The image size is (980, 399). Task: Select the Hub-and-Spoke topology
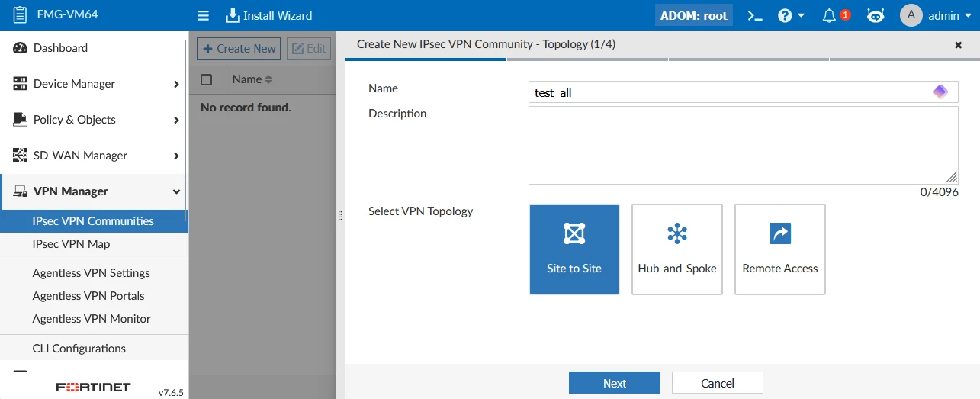point(677,249)
